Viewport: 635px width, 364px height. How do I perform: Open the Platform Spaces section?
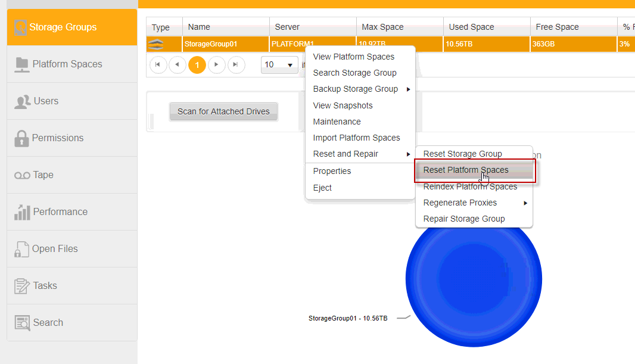pos(72,64)
